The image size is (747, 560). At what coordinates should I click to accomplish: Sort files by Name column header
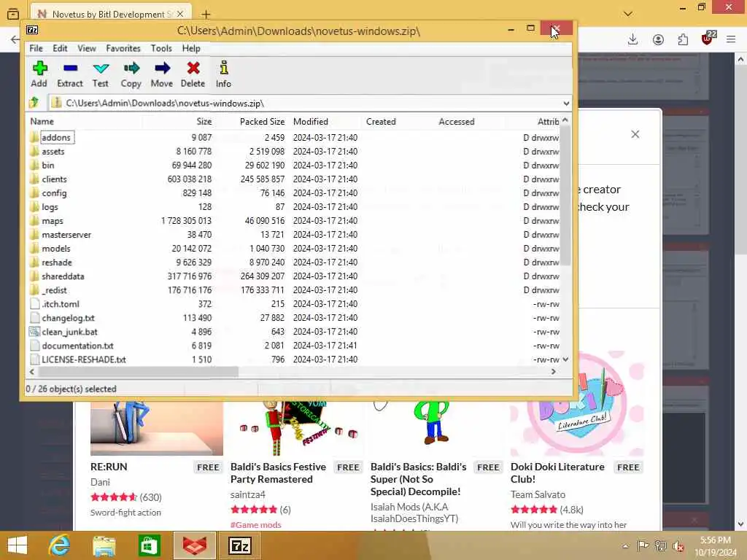42,122
